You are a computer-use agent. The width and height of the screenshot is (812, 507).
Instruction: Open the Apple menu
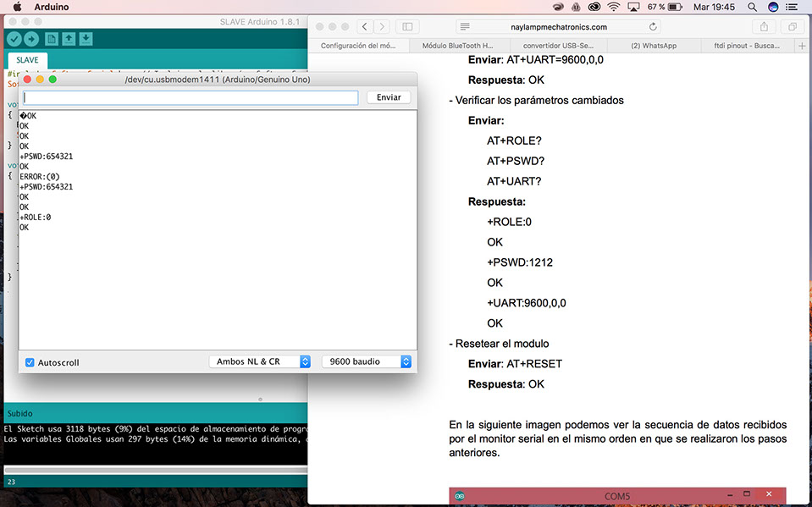click(x=17, y=7)
